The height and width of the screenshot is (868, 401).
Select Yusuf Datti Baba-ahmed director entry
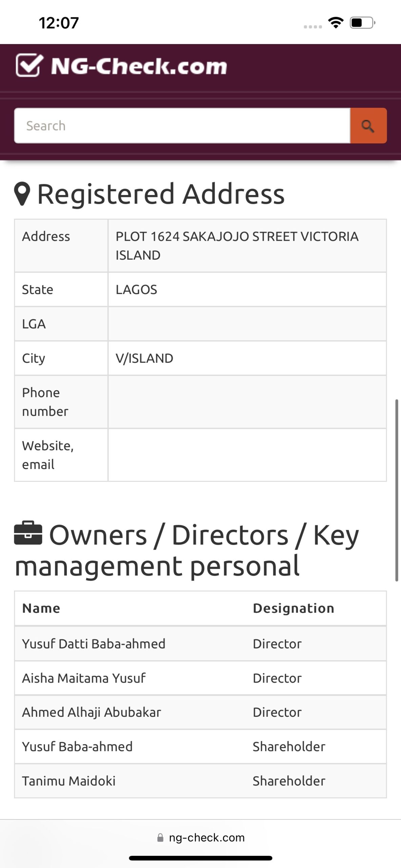pyautogui.click(x=200, y=644)
